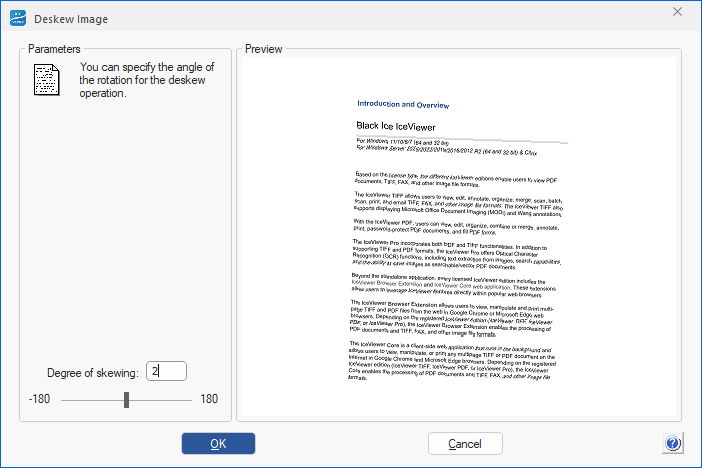Click the "Black Ice IceViewer" title in preview
The width and height of the screenshot is (702, 468).
click(x=396, y=126)
